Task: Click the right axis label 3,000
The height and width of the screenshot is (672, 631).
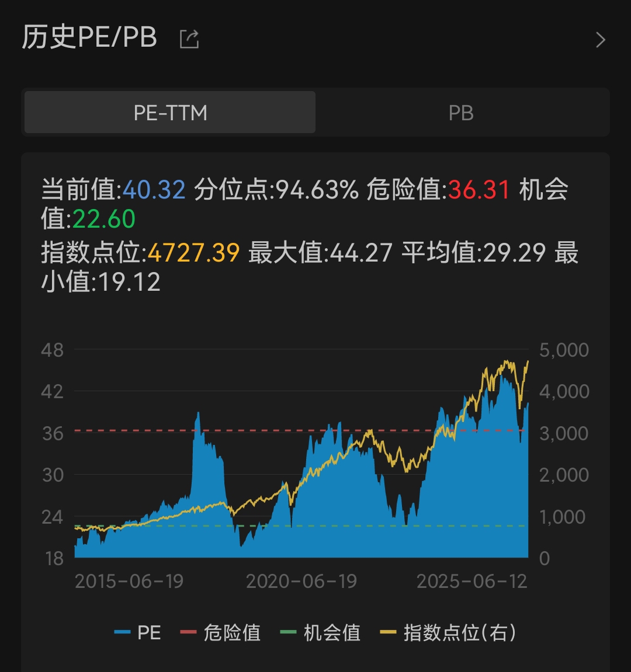Action: (564, 434)
